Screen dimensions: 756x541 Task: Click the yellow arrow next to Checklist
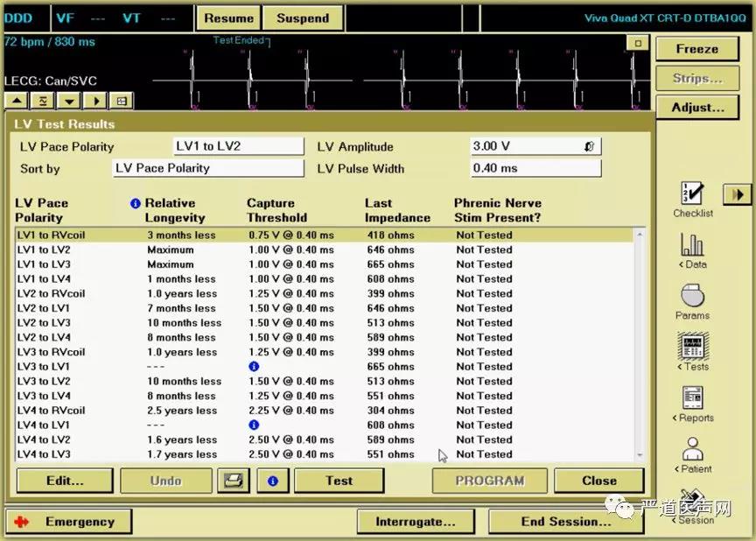[x=738, y=194]
